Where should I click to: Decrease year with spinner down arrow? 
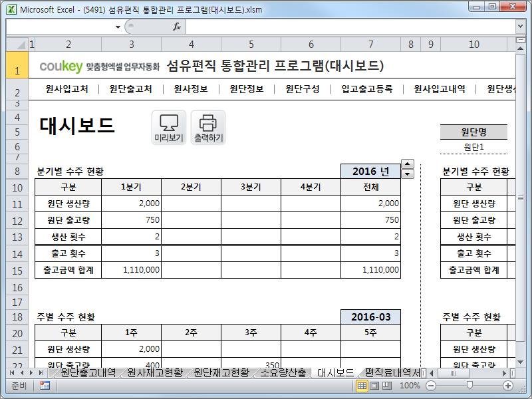coord(408,174)
